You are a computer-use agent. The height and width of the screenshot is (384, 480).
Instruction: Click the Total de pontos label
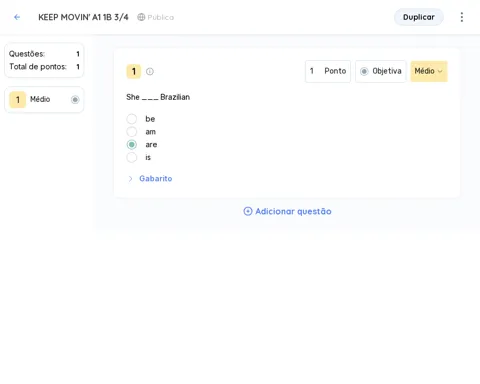[x=38, y=67]
